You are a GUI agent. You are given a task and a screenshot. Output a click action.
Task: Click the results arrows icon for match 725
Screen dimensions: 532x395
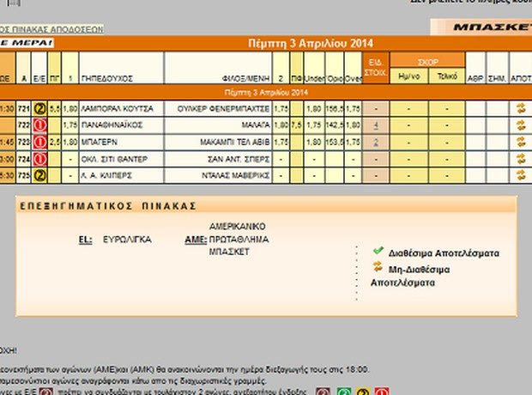click(521, 175)
